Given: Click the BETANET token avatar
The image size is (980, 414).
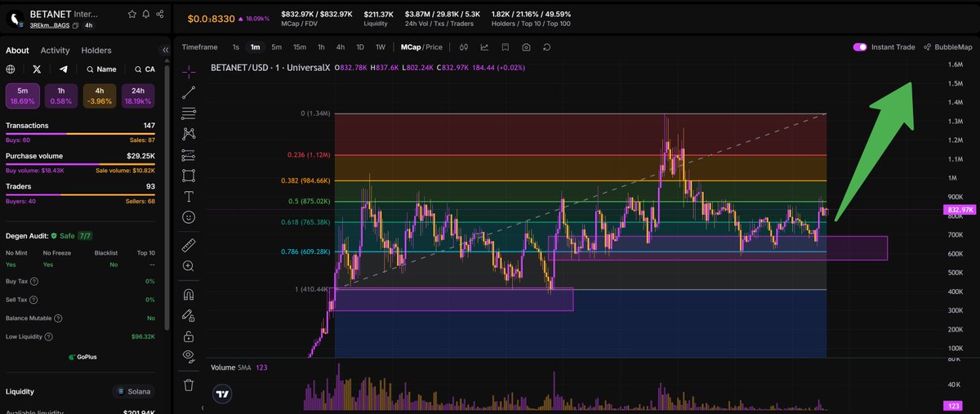Looking at the screenshot, I should 14,18.
